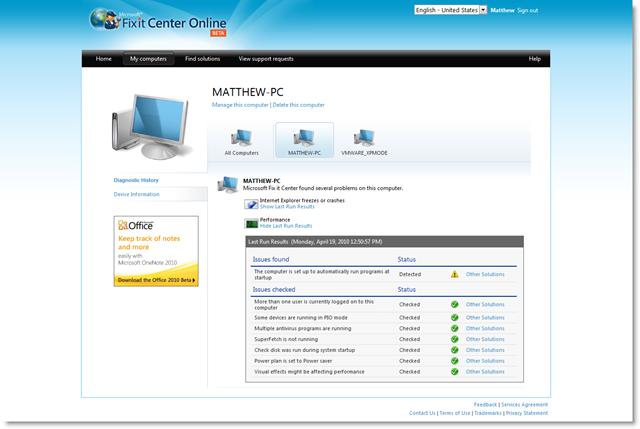The width and height of the screenshot is (640, 429).
Task: Go to View support requests tab
Action: 264,59
